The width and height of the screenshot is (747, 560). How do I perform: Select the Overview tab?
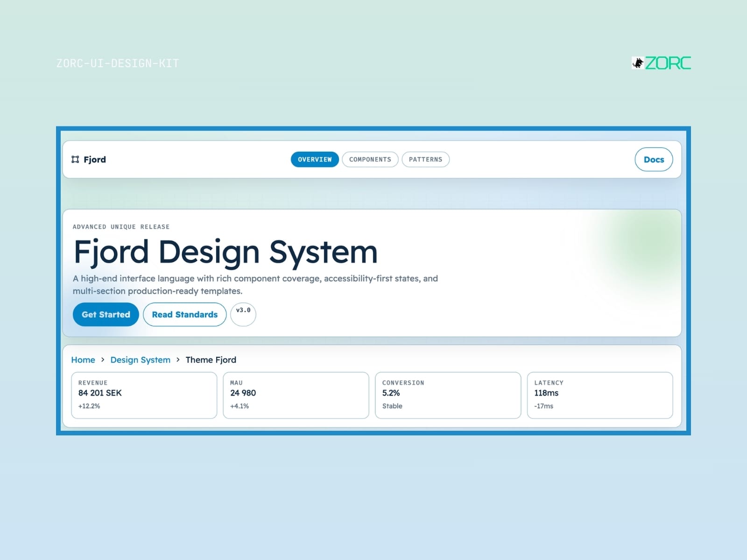[315, 160]
